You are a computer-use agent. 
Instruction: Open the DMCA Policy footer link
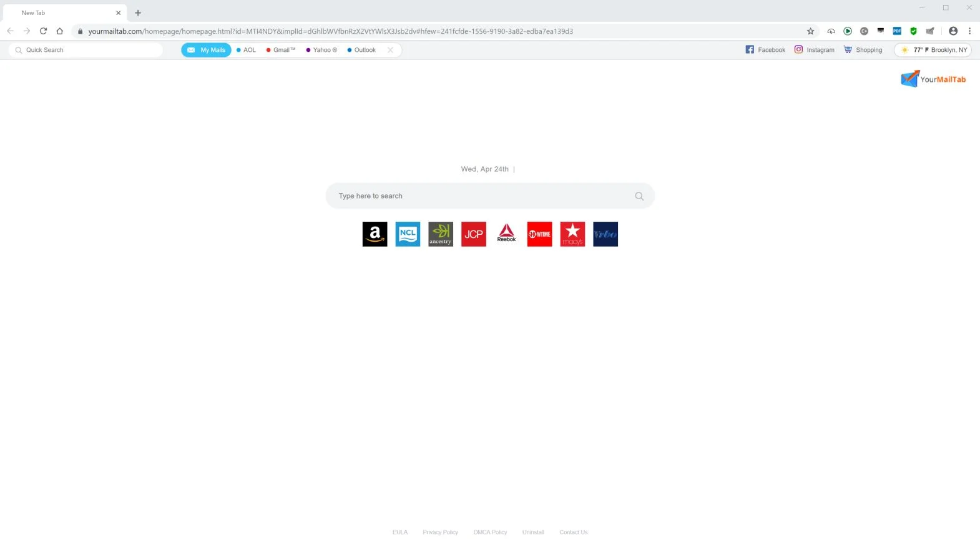[x=490, y=532]
